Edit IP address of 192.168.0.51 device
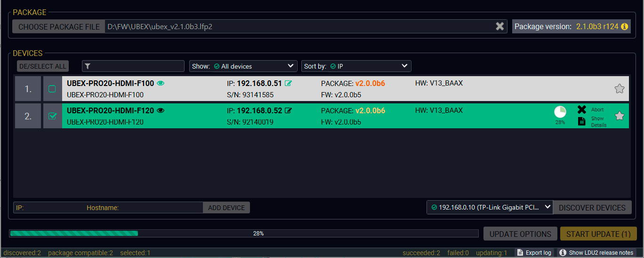The height and width of the screenshot is (258, 644). pos(288,84)
